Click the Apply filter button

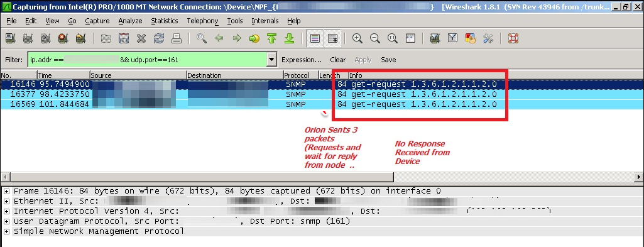point(363,60)
